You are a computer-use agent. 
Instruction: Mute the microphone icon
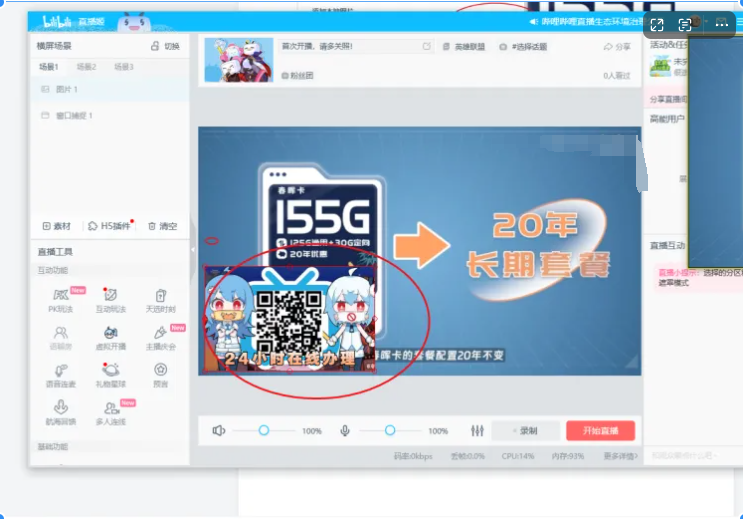click(x=345, y=430)
